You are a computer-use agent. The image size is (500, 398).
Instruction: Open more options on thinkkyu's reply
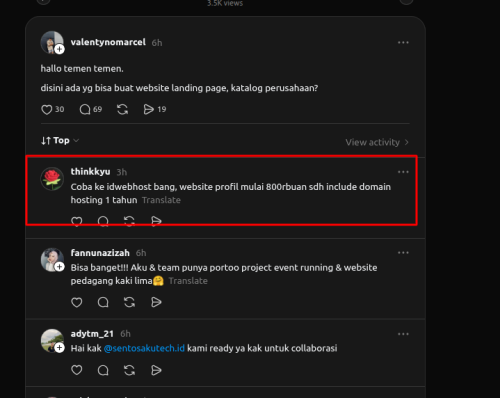pos(403,172)
